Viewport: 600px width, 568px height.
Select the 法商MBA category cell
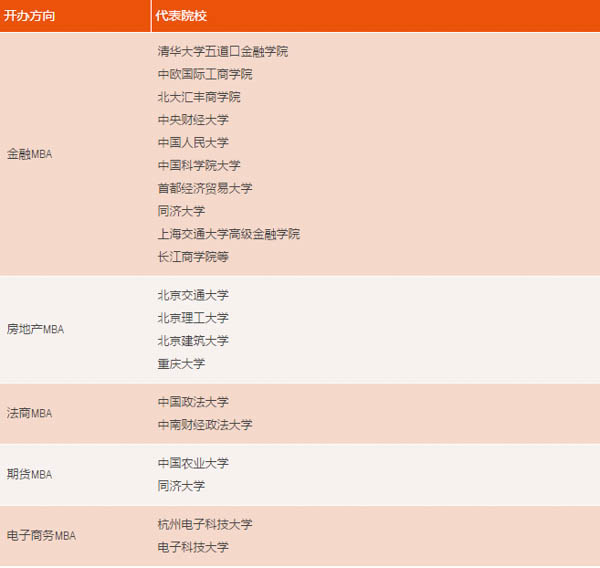[29, 413]
